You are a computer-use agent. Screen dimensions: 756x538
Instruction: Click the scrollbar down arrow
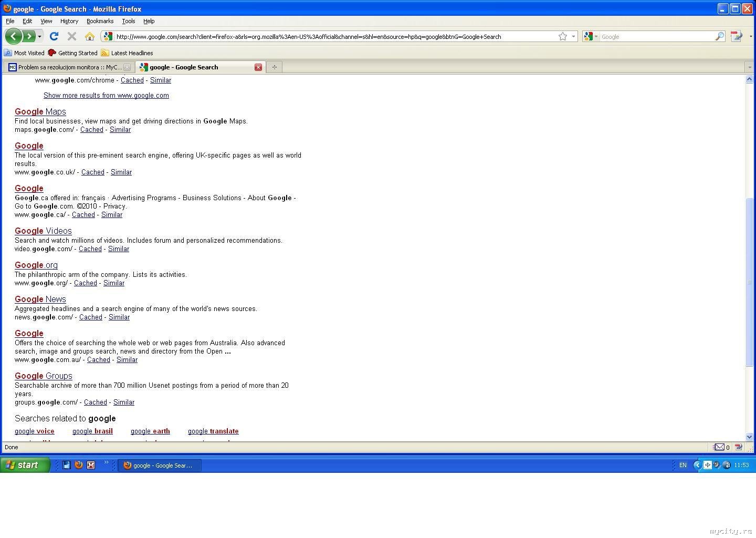click(x=749, y=437)
